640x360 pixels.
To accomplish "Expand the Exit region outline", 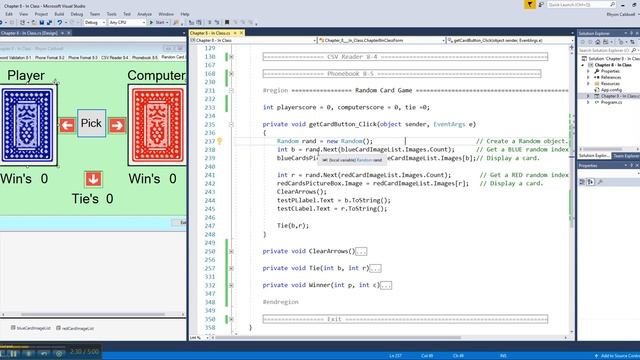I will tap(231, 319).
